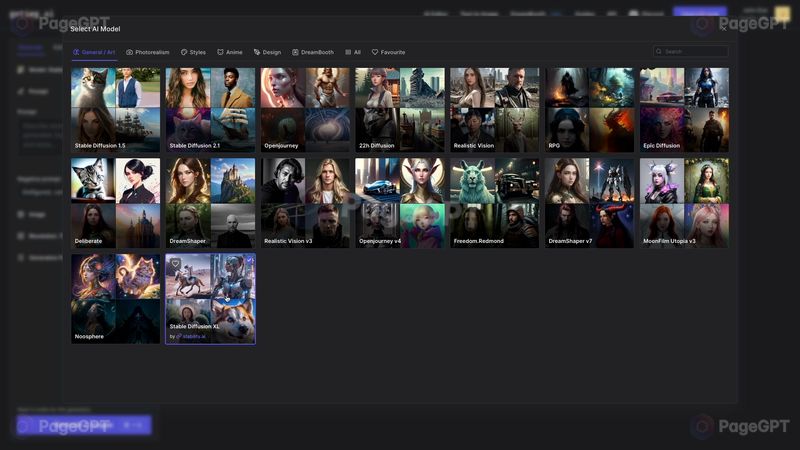Show All models tab
The height and width of the screenshot is (450, 800).
(353, 52)
